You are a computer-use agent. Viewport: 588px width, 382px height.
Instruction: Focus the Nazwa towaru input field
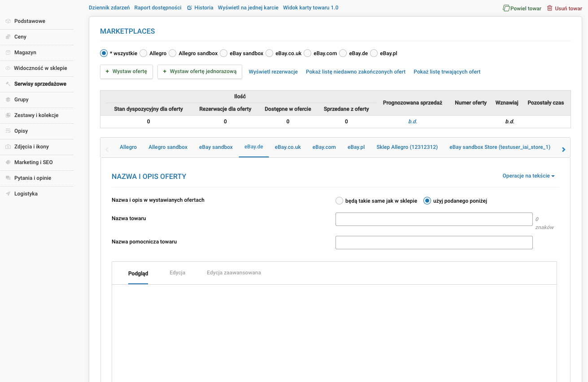[434, 219]
